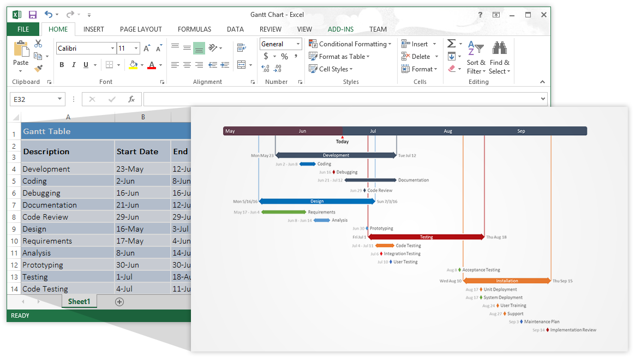Click the Clear eraser icon
635x364 pixels.
click(x=452, y=69)
